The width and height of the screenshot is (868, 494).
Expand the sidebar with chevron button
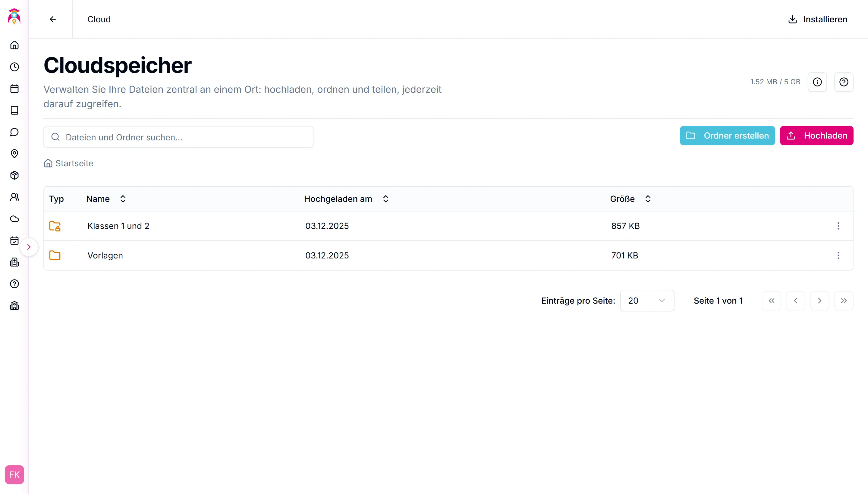point(29,247)
